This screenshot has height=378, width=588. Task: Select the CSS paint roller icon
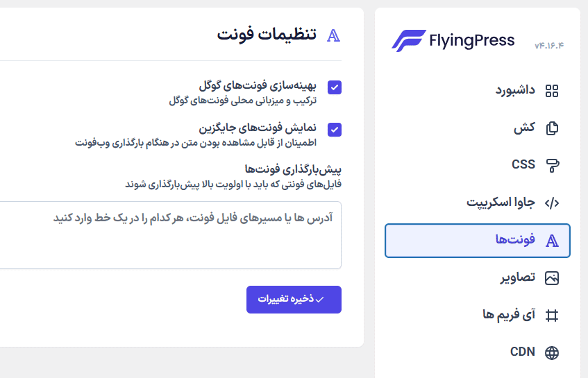(x=552, y=166)
